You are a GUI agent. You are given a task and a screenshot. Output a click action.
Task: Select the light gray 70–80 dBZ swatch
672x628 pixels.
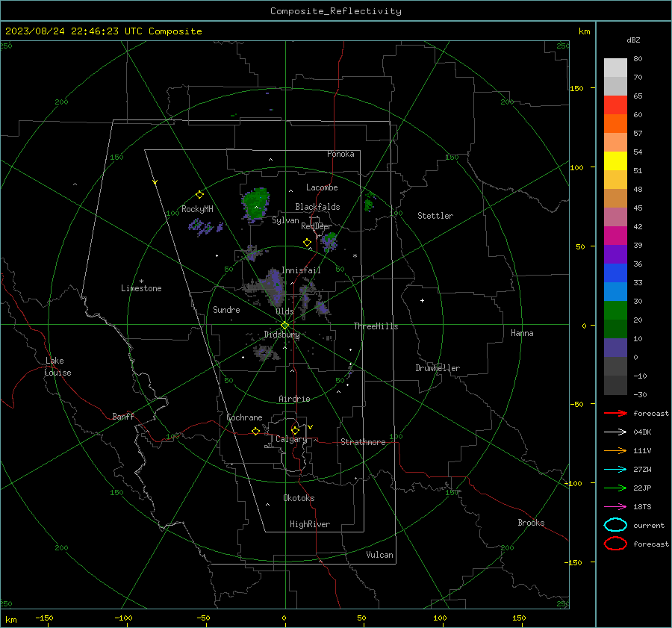(x=615, y=68)
